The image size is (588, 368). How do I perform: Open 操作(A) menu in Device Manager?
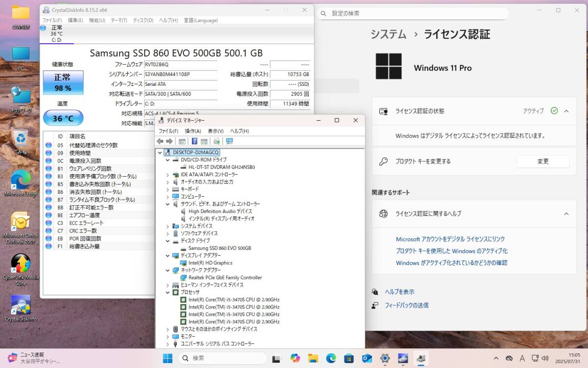click(x=193, y=131)
